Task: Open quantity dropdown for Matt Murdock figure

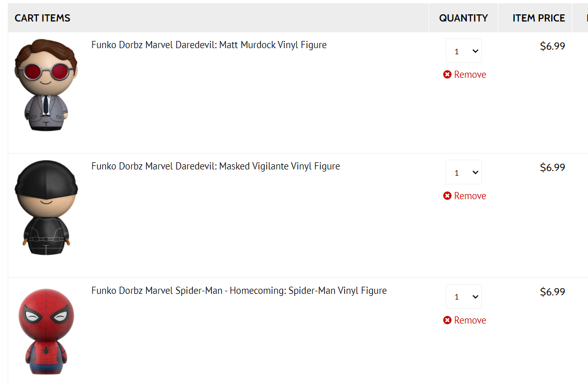Action: pos(464,51)
